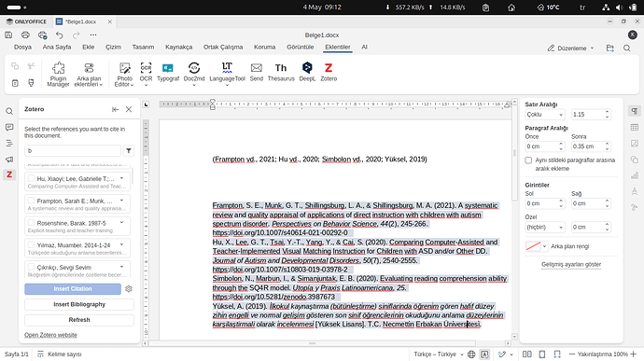The image size is (644, 361).
Task: Click the Sonra 0.35 cm spacing field
Action: [586, 146]
